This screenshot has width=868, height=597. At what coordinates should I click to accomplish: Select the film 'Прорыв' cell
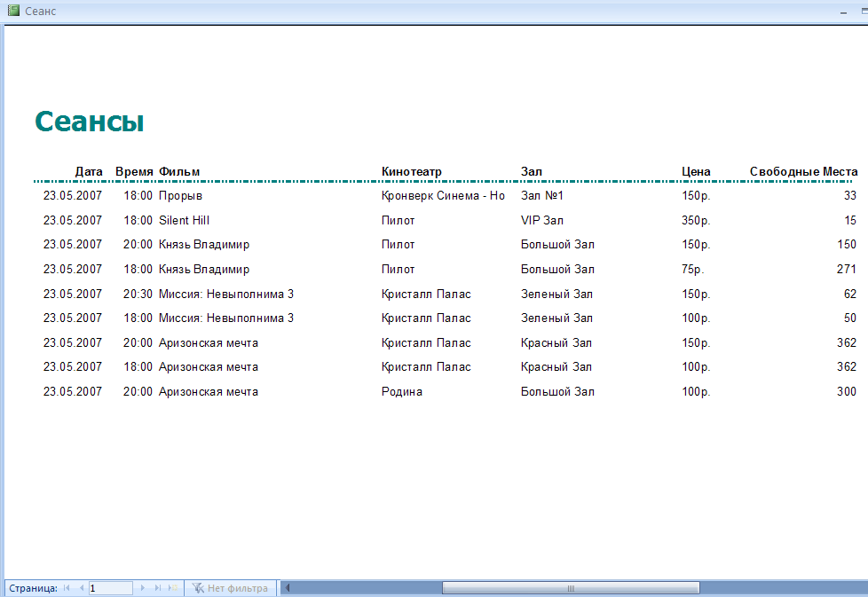tap(180, 196)
